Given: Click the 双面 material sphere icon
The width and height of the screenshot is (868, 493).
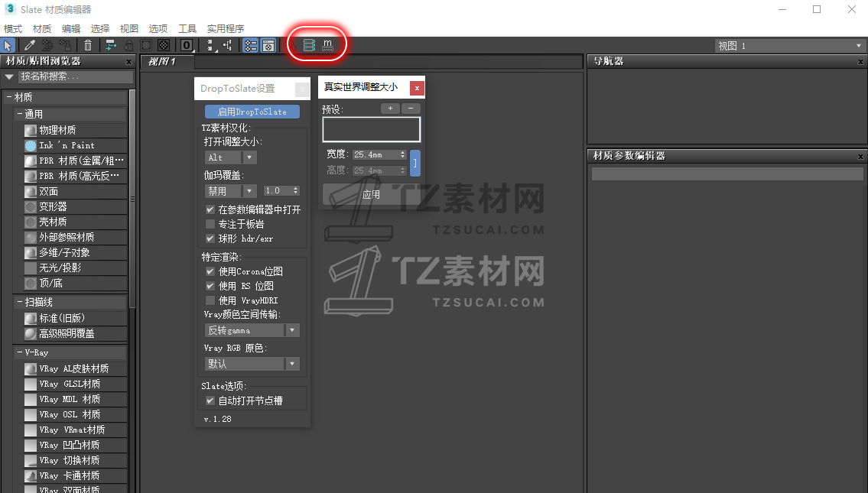Looking at the screenshot, I should 31,192.
